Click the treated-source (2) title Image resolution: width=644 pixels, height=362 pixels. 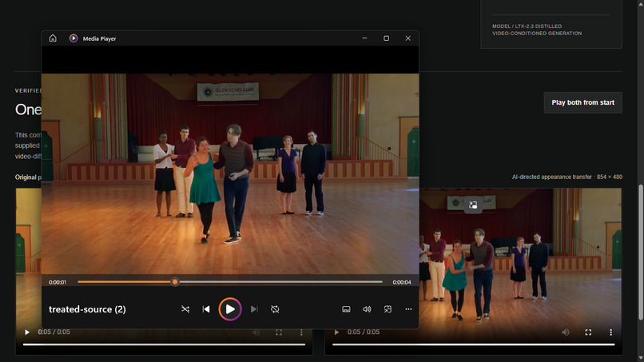pyautogui.click(x=87, y=309)
